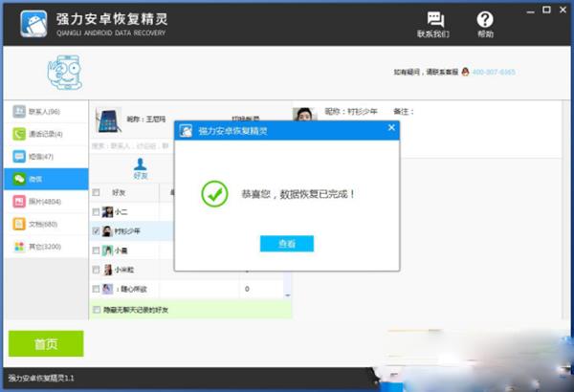Open 其它(3200) category in sidebar
Image resolution: width=574 pixels, height=392 pixels.
point(44,247)
